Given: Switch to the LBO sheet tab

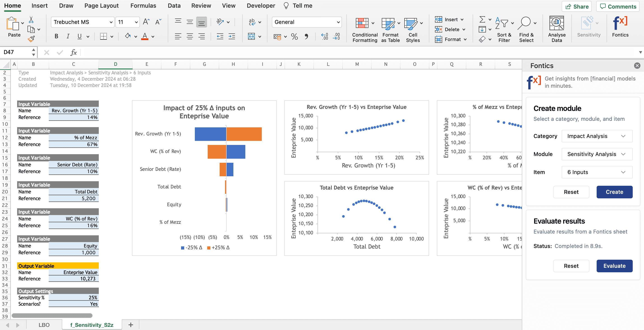Looking at the screenshot, I should coord(44,325).
